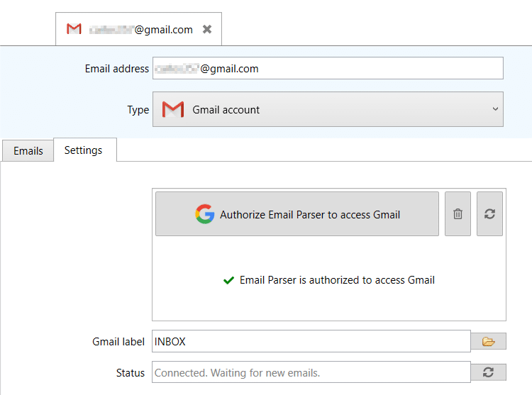Open the account Type dropdown
532x395 pixels.
328,109
